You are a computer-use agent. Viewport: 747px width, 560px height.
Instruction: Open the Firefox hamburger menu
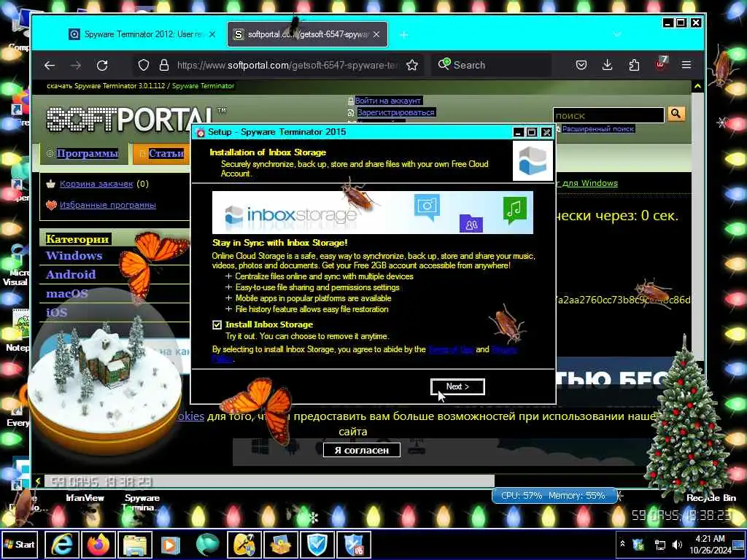(x=686, y=65)
